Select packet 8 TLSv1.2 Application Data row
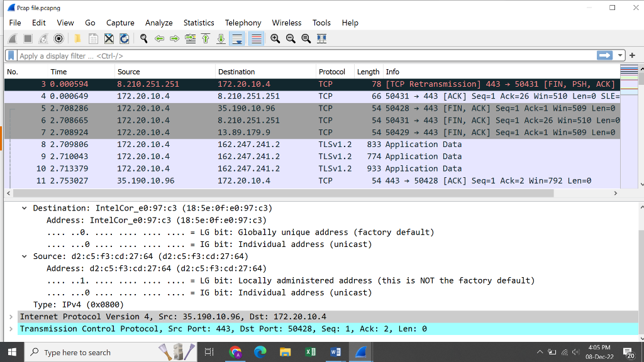The height and width of the screenshot is (362, 644). 312,145
